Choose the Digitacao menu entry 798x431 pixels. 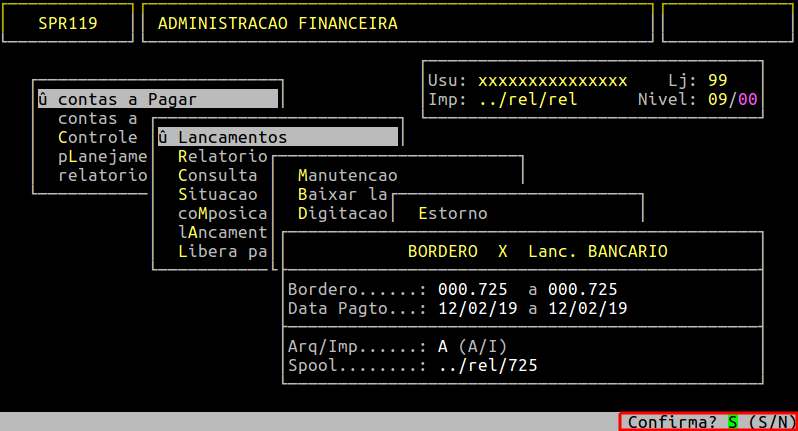coord(342,213)
